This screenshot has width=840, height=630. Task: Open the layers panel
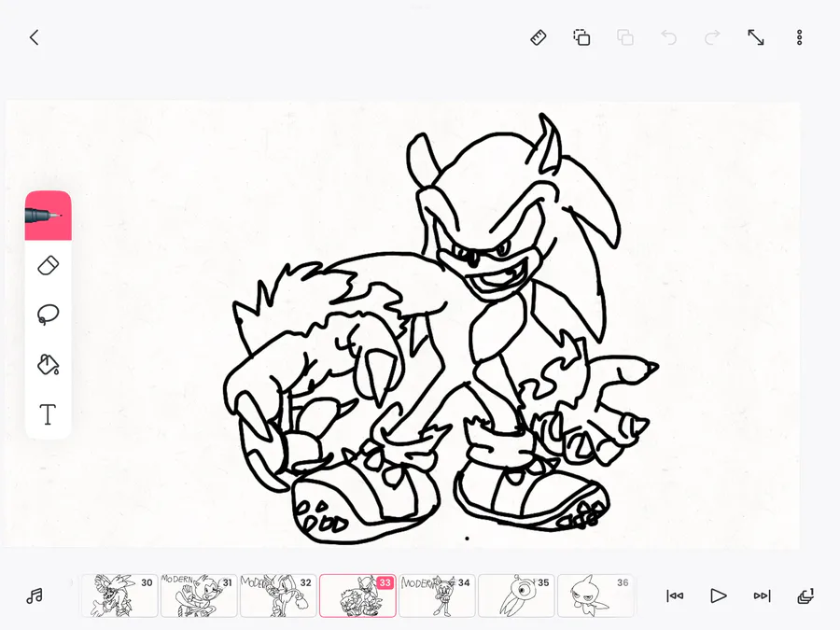pos(805,595)
